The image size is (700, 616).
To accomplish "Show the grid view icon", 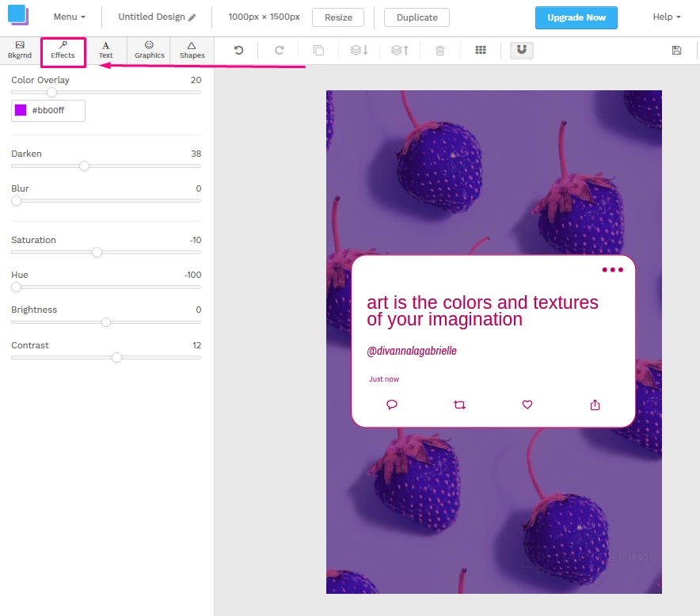I will point(480,51).
